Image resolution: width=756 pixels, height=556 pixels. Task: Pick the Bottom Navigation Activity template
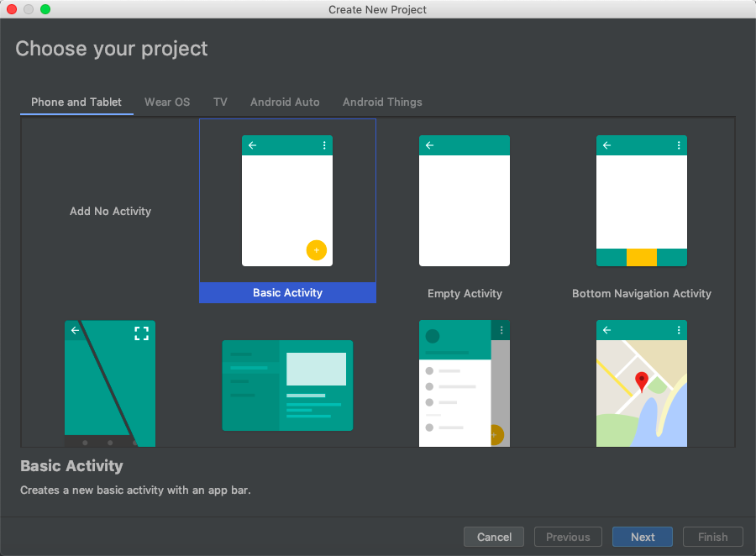pos(642,201)
